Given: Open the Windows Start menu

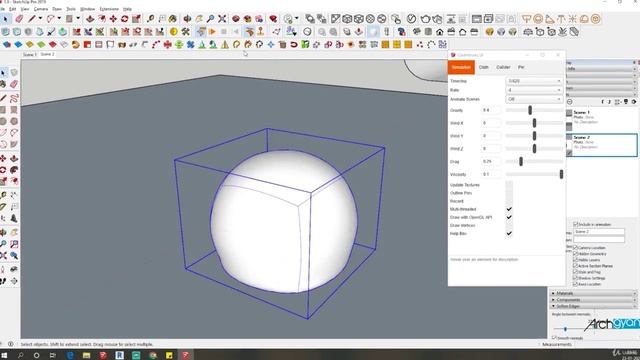Looking at the screenshot, I should point(4,355).
